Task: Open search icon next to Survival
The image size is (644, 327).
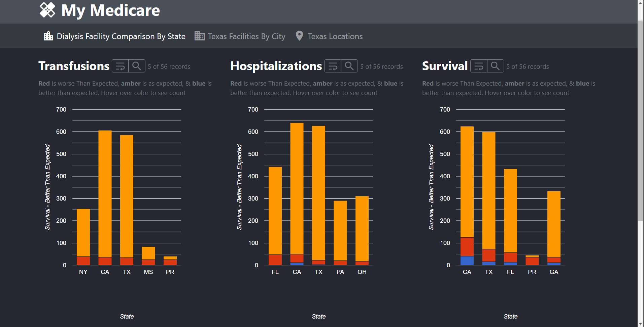Action: coord(495,66)
